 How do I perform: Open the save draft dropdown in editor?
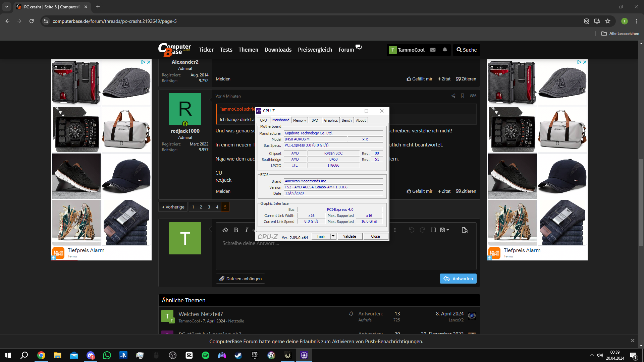coord(444,230)
